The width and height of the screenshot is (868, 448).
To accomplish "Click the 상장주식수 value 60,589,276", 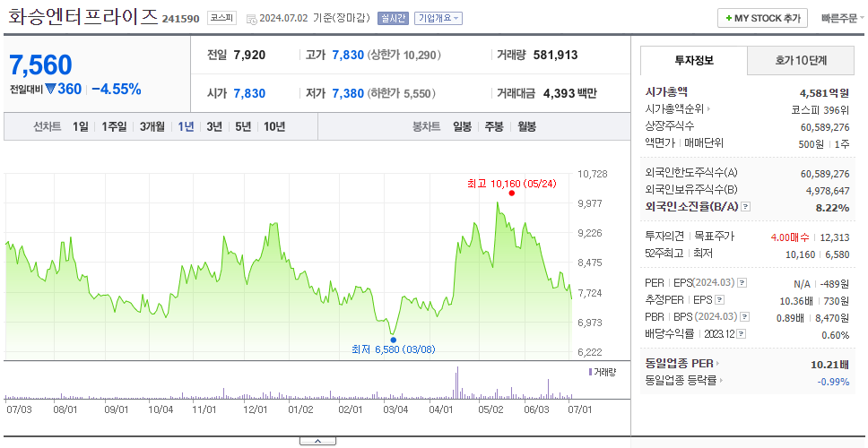I will pyautogui.click(x=825, y=127).
